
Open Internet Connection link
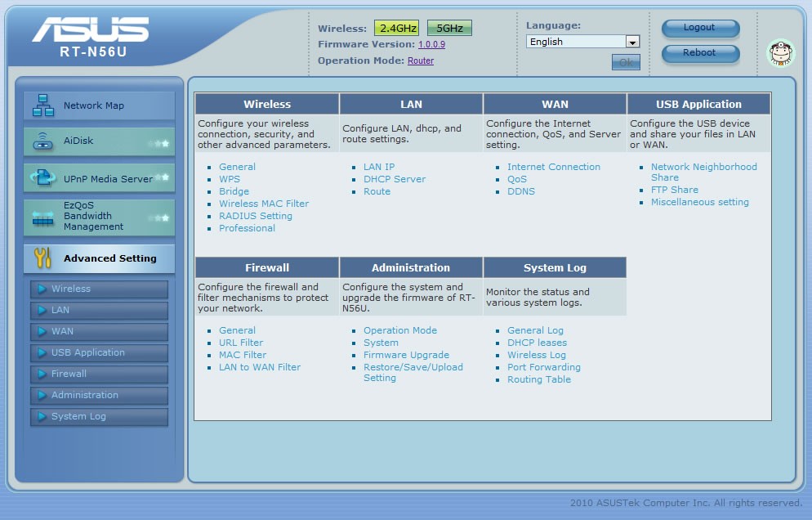(x=554, y=167)
